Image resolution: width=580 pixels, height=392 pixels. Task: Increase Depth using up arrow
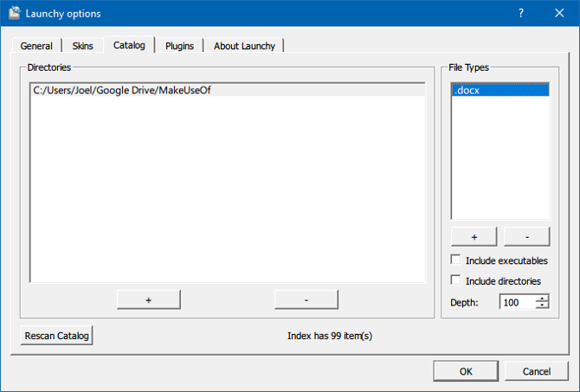click(542, 298)
